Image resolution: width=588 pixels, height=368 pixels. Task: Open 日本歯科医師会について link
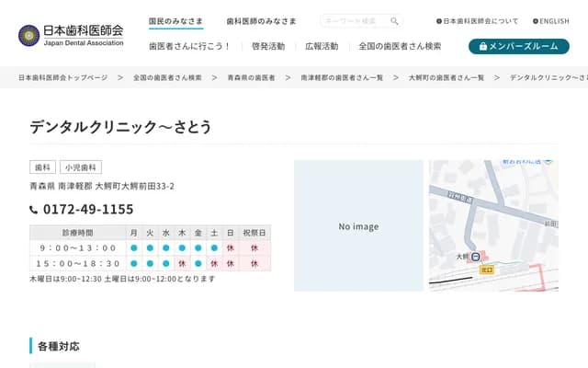click(478, 20)
